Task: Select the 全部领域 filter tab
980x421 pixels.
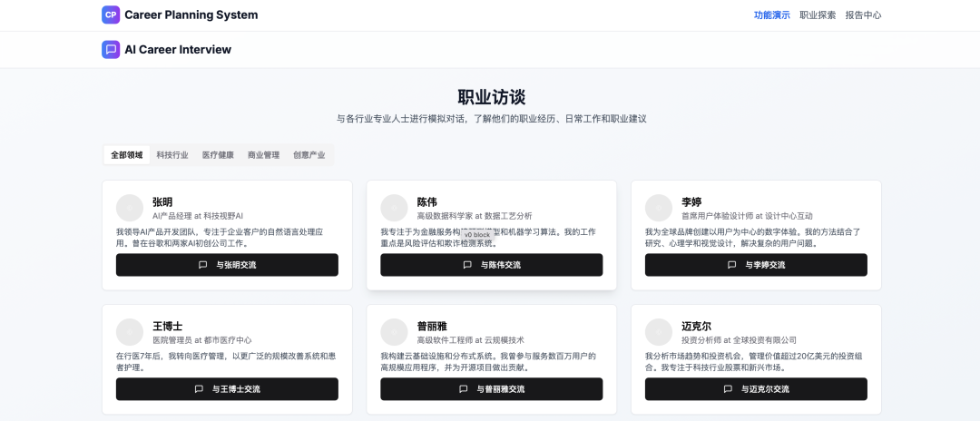Action: coord(127,155)
